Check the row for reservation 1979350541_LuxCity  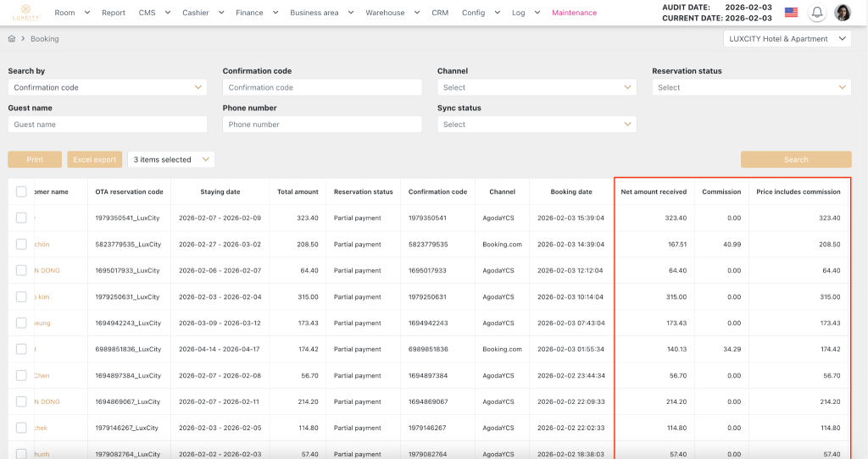[21, 218]
